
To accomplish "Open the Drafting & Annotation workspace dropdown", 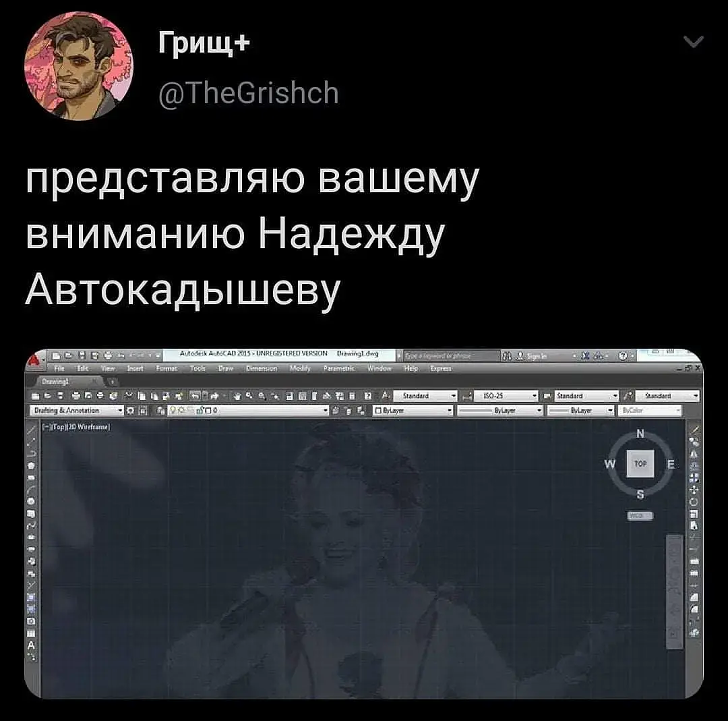I will [78, 410].
